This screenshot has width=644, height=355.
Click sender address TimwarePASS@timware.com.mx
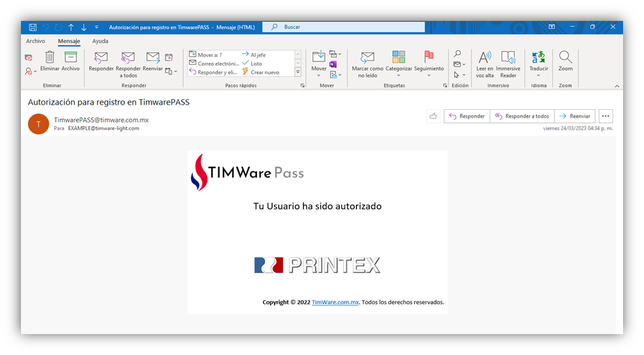click(x=101, y=120)
